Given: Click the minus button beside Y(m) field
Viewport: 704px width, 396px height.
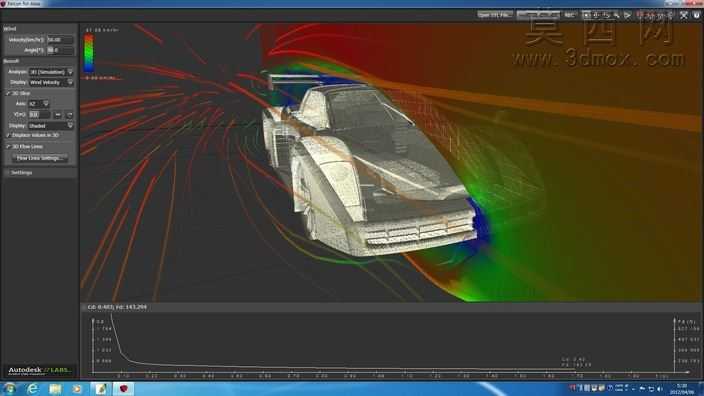Looking at the screenshot, I should coord(57,115).
